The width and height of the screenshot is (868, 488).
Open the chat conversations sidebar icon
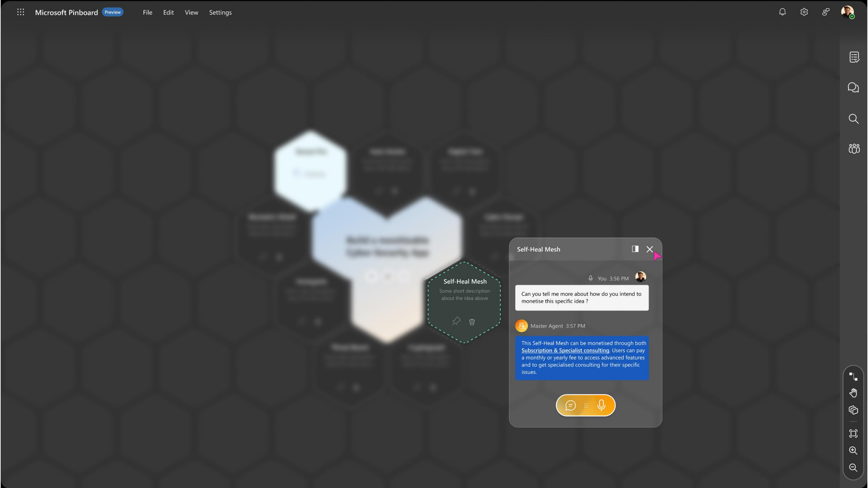[x=853, y=88]
